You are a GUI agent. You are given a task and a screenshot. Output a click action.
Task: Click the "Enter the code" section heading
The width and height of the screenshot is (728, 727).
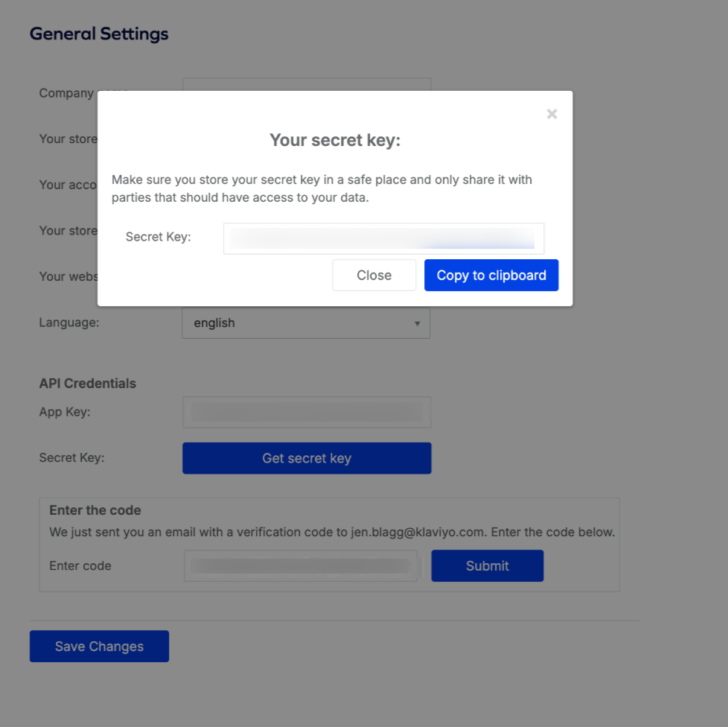click(95, 510)
